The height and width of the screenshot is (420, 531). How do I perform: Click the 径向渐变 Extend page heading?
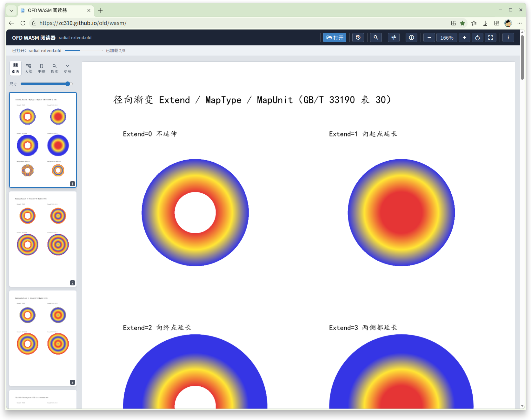[252, 100]
